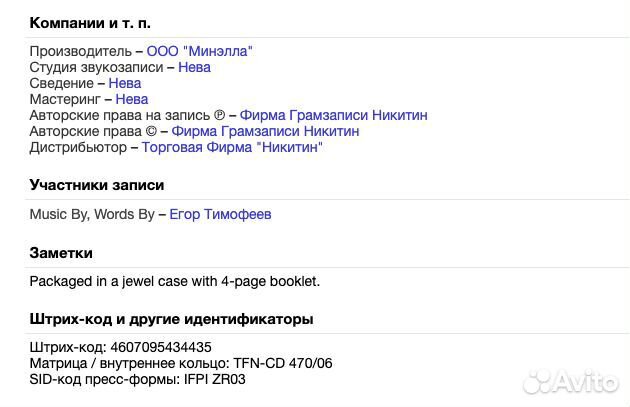Click the jewel case packaging note text
630x407 pixels.
[x=174, y=281]
